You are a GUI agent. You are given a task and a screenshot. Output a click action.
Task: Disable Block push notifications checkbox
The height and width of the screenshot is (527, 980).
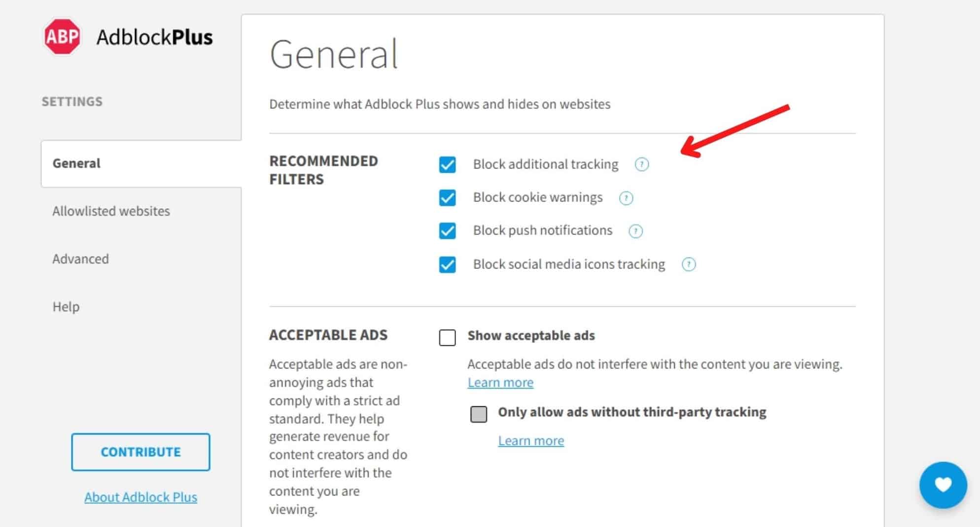pos(447,231)
